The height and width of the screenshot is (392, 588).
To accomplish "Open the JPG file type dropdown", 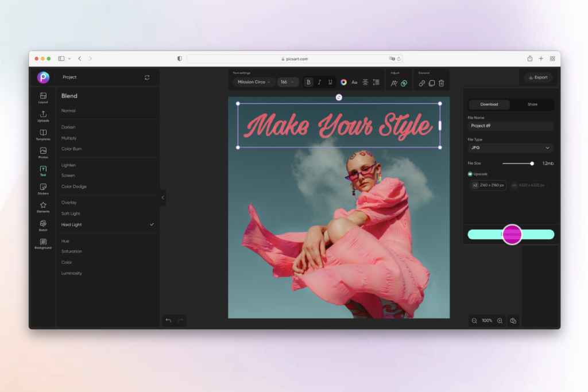I will 510,148.
